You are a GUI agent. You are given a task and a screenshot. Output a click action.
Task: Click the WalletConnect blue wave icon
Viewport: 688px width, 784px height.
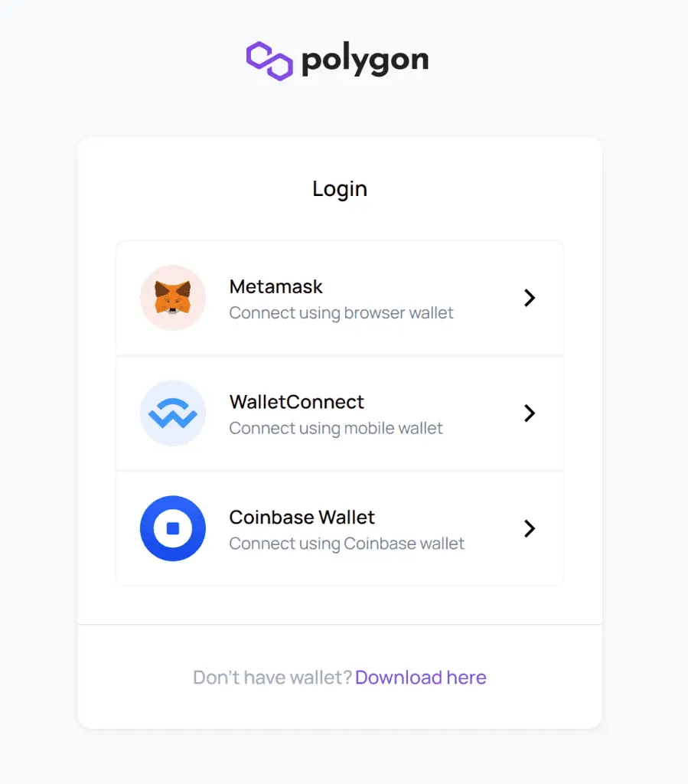173,413
